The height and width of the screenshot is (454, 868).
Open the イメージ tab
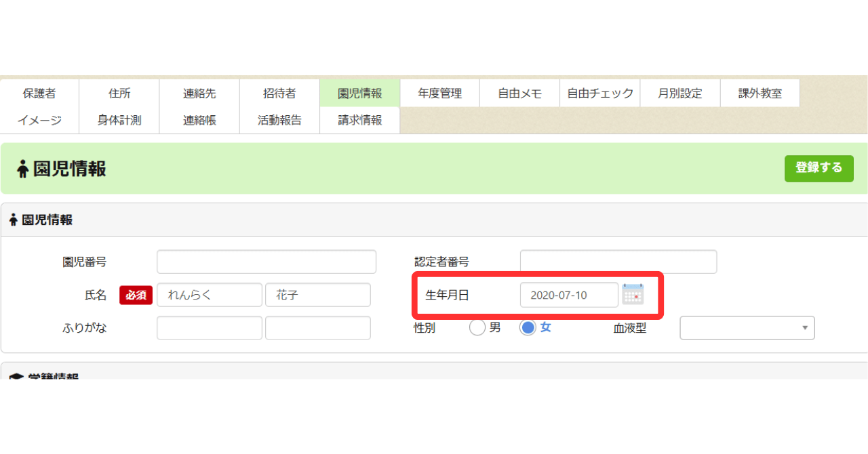coord(39,121)
